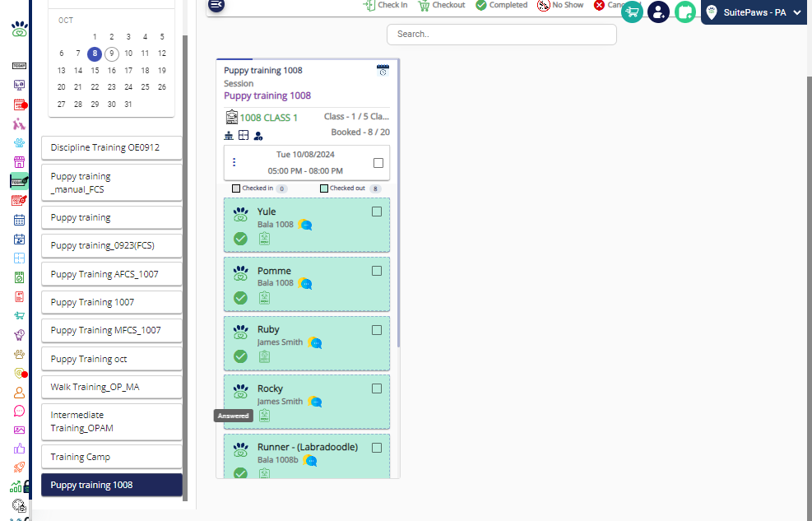Toggle the Checked out filter box

tap(324, 188)
